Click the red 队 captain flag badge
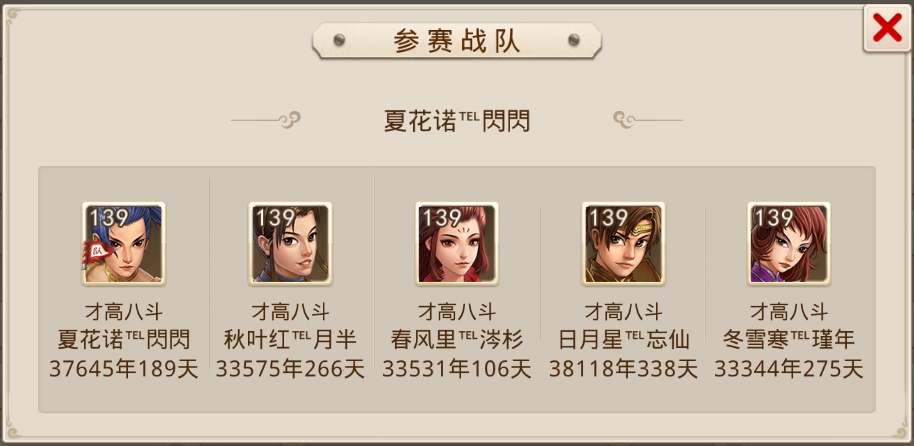 tap(94, 253)
